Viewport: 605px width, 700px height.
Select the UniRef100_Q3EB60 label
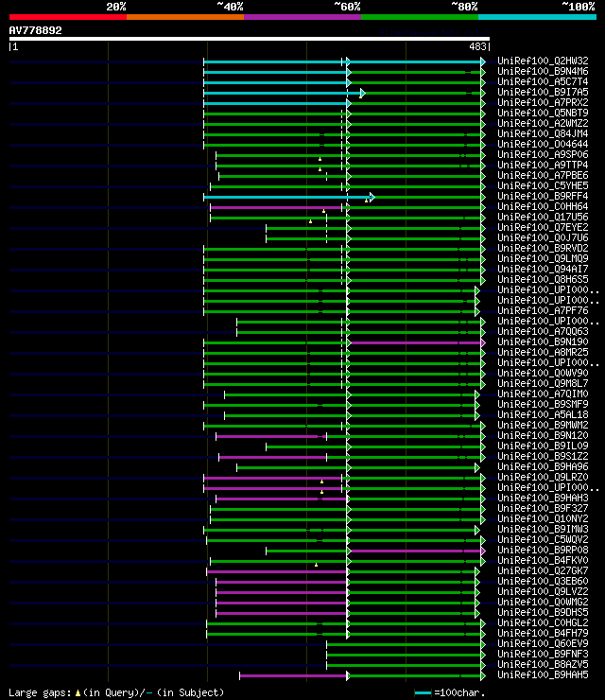point(543,582)
